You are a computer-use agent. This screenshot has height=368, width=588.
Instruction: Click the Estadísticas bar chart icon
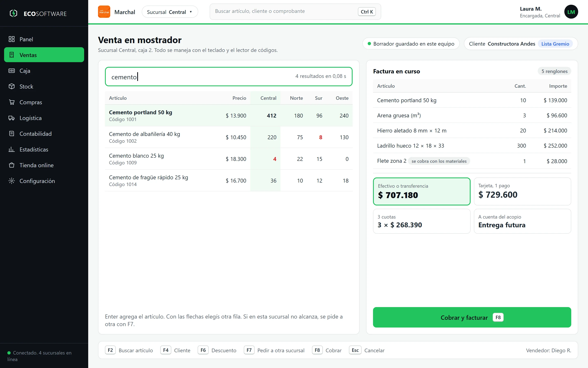12,149
